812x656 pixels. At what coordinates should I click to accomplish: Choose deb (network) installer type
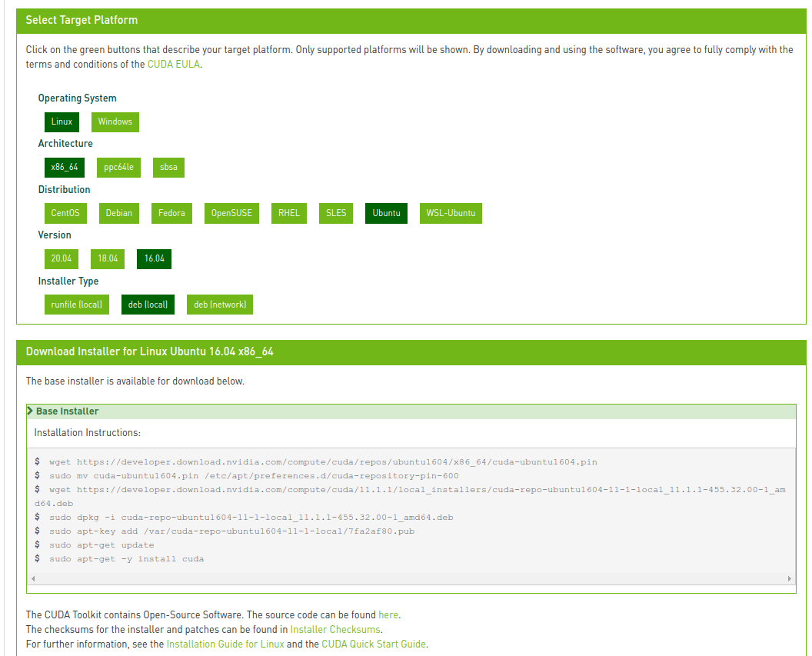click(220, 305)
